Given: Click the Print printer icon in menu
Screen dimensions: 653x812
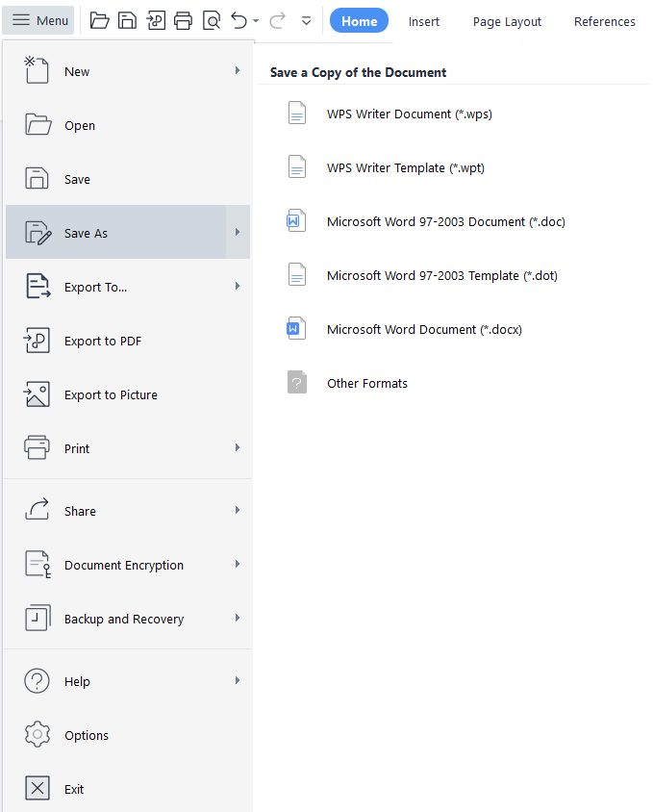Looking at the screenshot, I should pyautogui.click(x=37, y=447).
